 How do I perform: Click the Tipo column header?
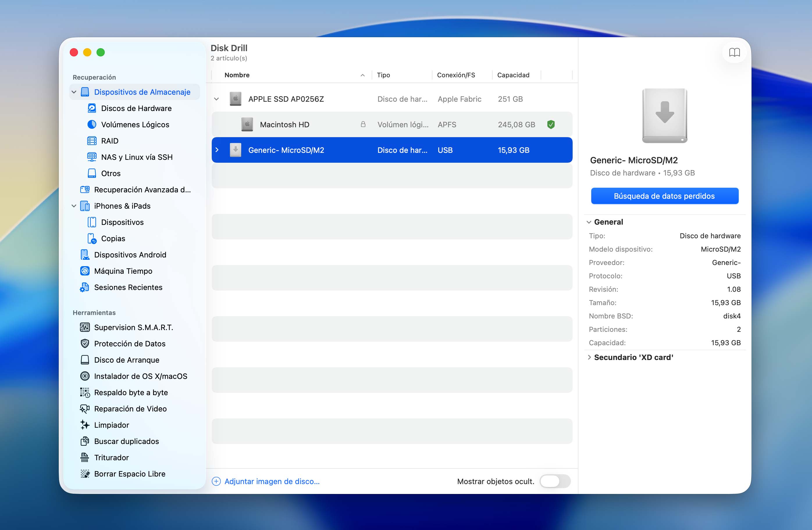[402, 75]
